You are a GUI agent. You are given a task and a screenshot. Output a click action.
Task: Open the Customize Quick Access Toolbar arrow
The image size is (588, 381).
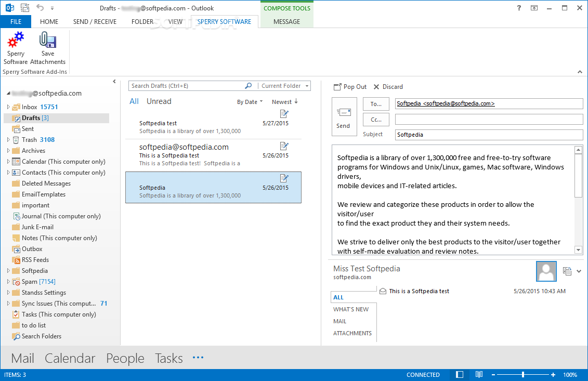[x=52, y=8]
